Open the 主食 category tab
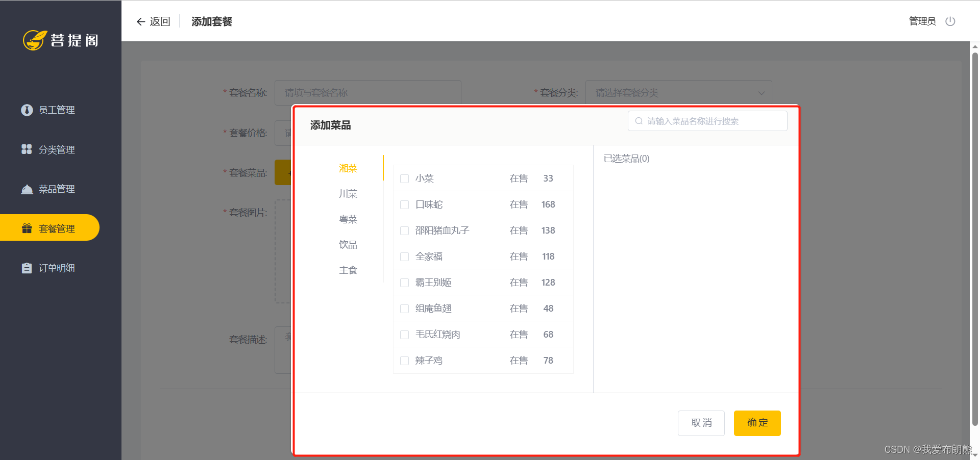Image resolution: width=980 pixels, height=460 pixels. [x=348, y=270]
